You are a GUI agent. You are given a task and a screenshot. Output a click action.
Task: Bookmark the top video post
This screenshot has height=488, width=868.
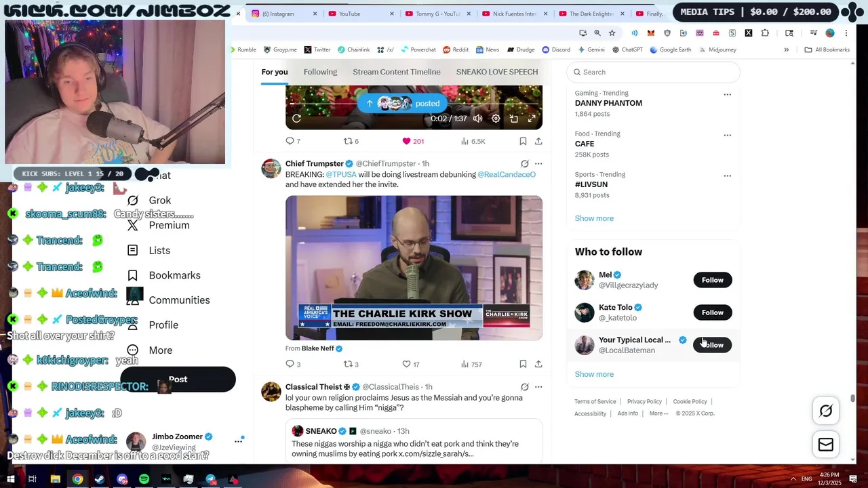point(523,141)
